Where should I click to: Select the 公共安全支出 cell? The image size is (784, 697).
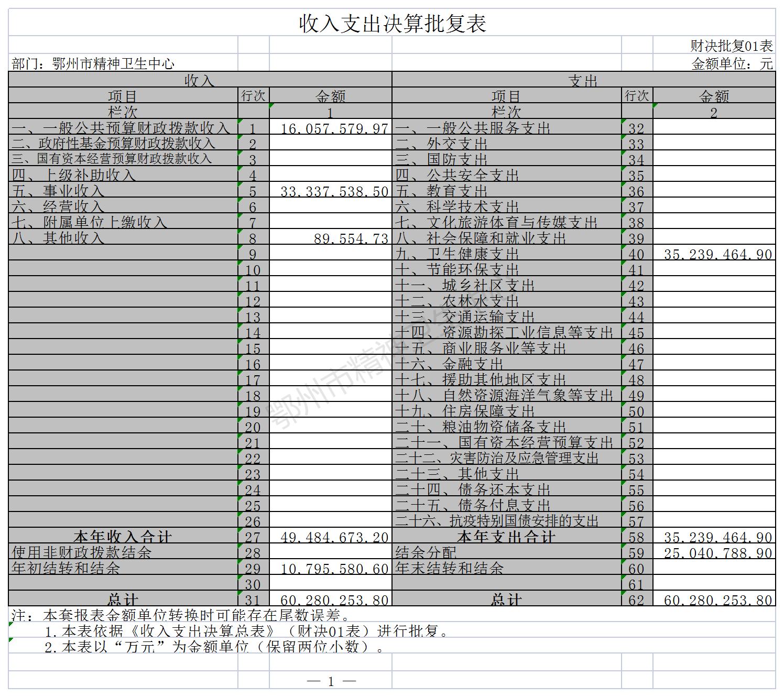pyautogui.click(x=507, y=175)
